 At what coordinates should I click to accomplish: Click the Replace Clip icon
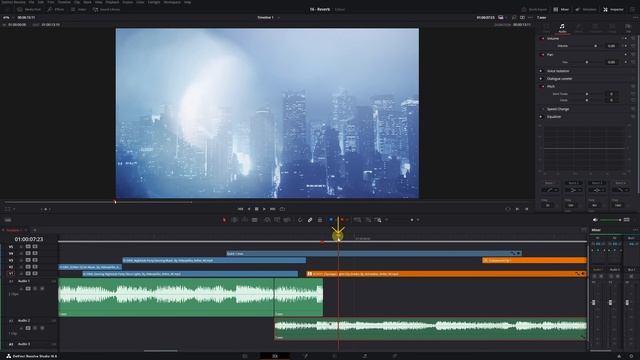pos(287,220)
